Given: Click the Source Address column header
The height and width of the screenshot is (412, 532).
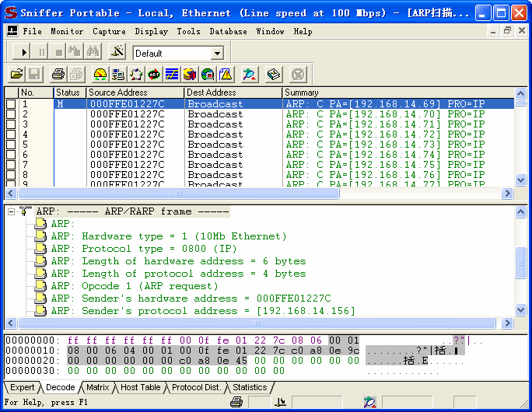Looking at the screenshot, I should 135,93.
